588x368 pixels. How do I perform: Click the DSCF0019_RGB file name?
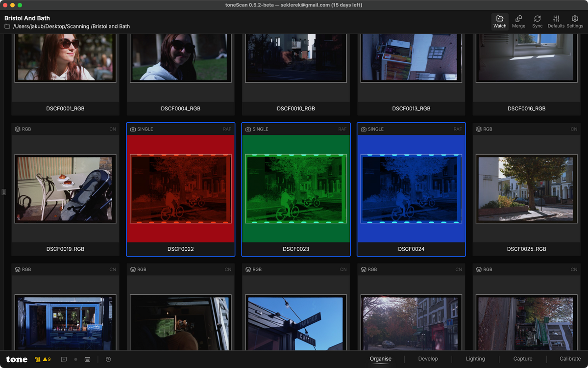click(x=65, y=249)
